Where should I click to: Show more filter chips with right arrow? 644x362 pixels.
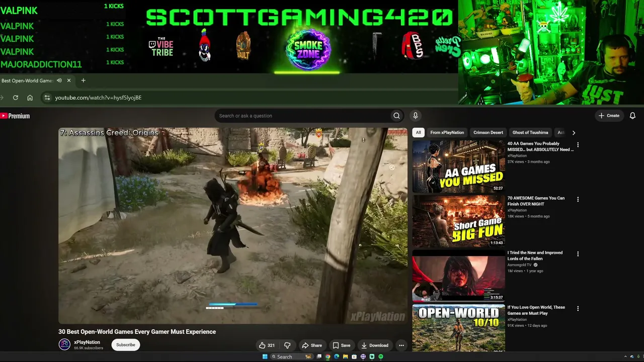(574, 133)
